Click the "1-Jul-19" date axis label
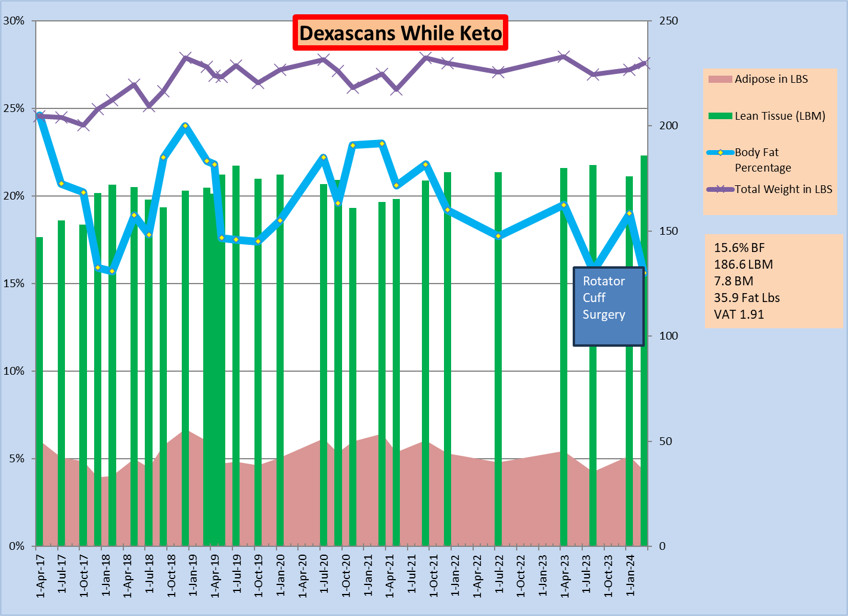 click(x=237, y=574)
